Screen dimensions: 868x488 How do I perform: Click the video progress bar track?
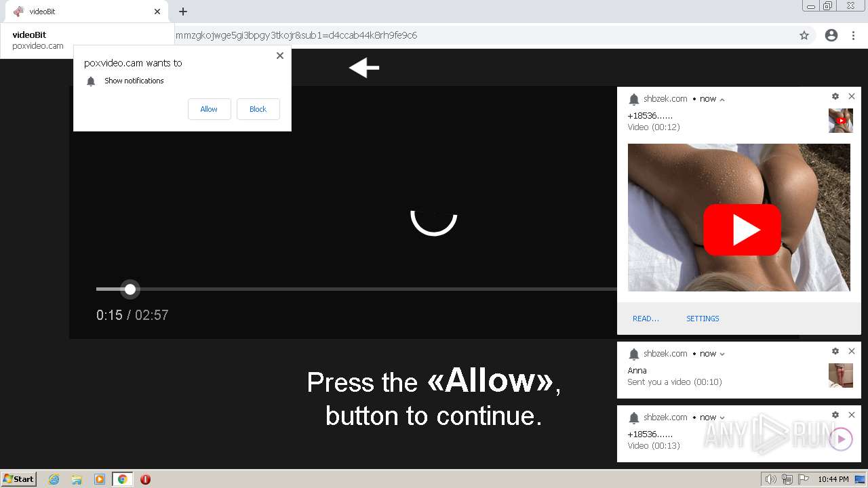pyautogui.click(x=357, y=289)
